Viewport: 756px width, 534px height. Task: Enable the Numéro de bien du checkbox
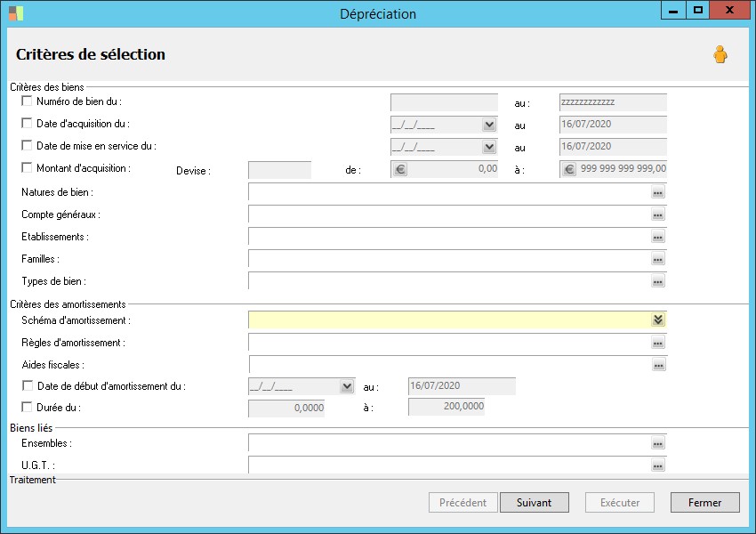click(27, 101)
